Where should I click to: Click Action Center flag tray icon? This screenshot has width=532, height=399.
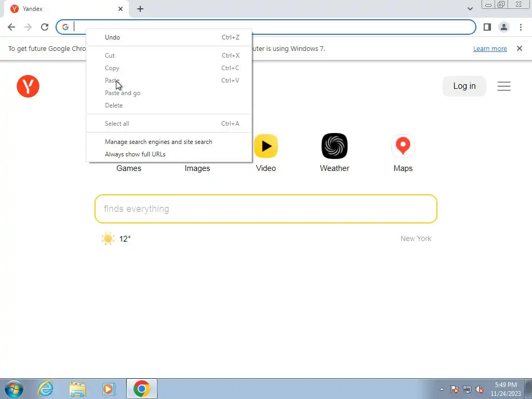point(455,390)
